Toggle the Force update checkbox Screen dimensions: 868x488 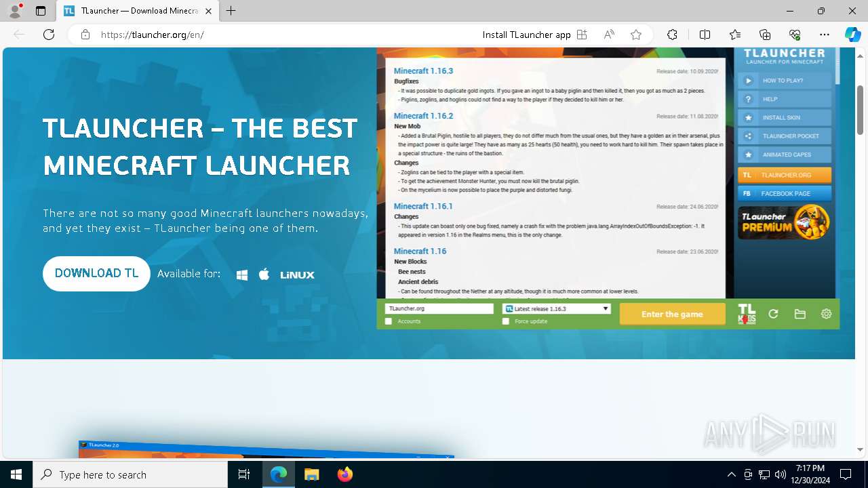pos(506,321)
